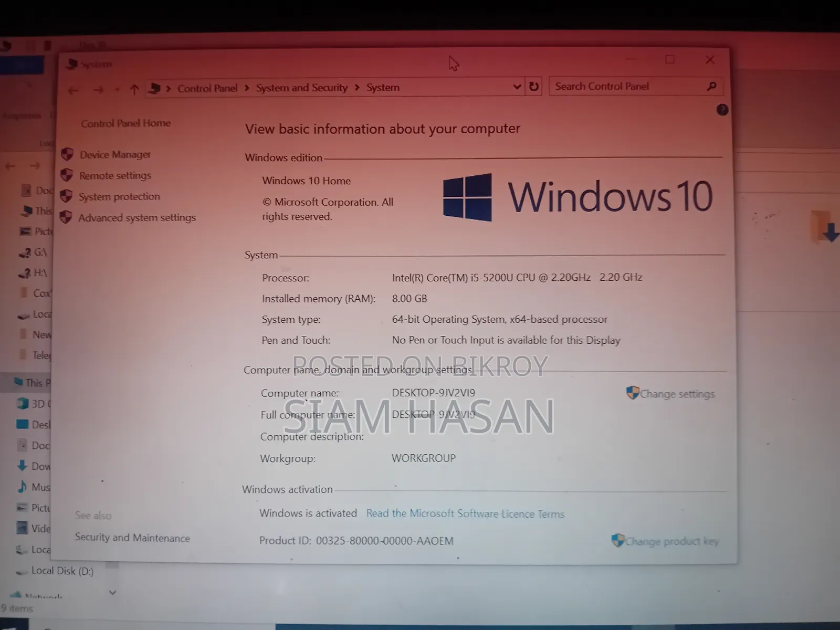Select the System and Security breadcrumb
Screen dimensions: 840x630
(x=302, y=88)
